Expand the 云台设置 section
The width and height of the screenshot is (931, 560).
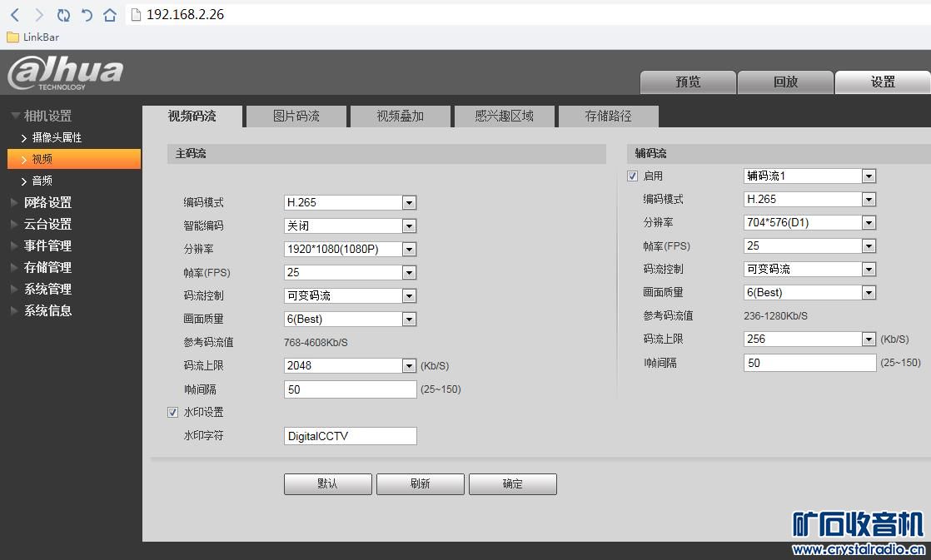[42, 224]
